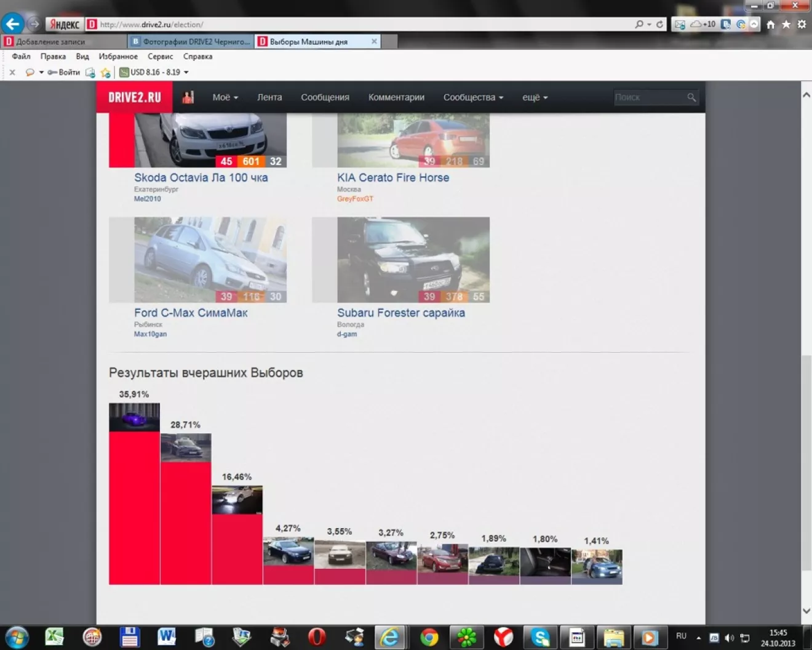
Task: Open the browser home icon
Action: click(x=770, y=25)
